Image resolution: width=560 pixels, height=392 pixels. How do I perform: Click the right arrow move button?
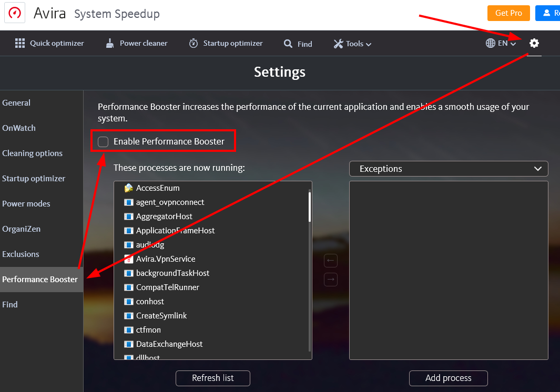[x=330, y=280]
